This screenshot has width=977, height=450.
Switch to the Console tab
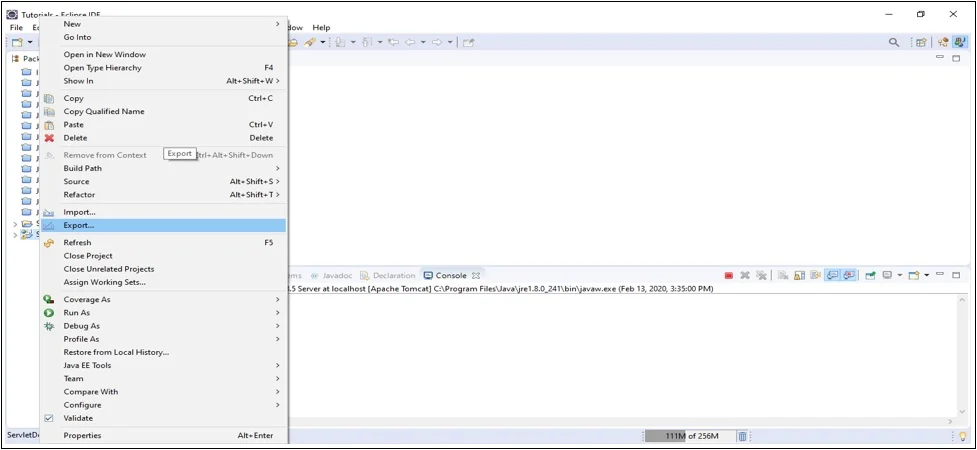point(450,275)
